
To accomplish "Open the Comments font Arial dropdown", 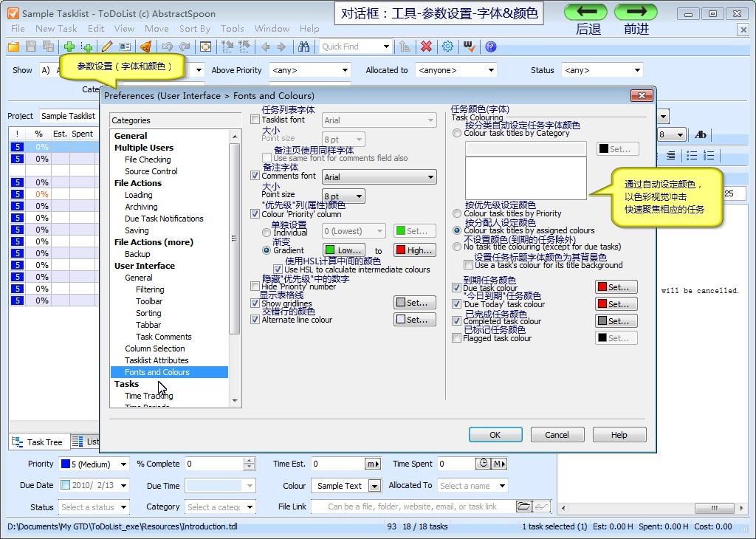I will (x=379, y=177).
